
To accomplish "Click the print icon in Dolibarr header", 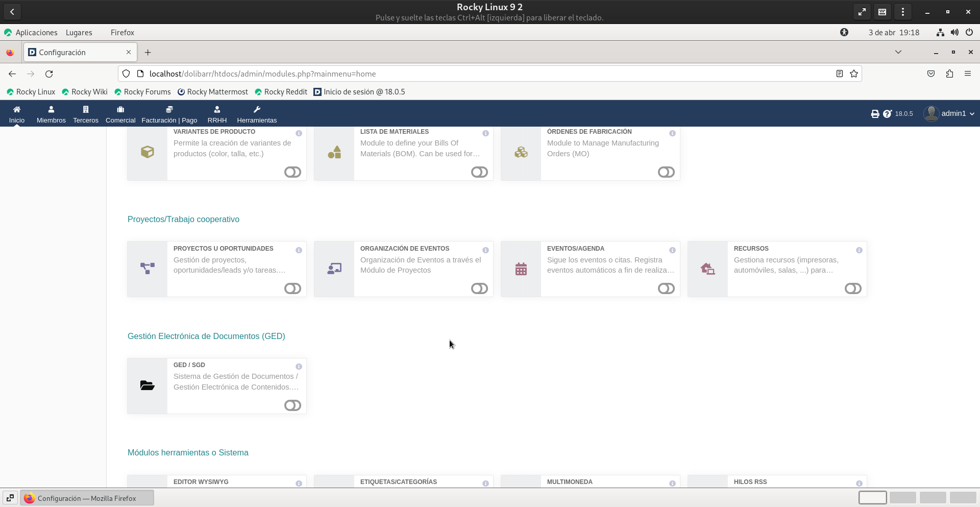I will coord(875,114).
